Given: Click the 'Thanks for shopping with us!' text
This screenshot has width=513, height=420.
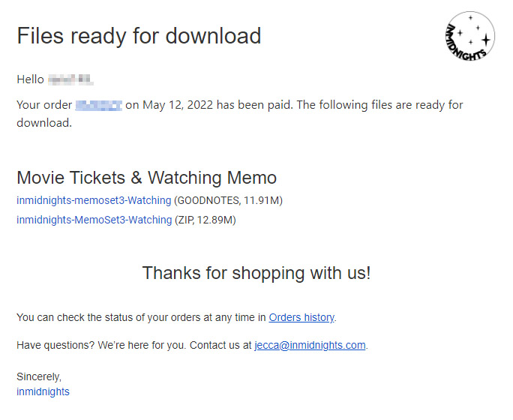Looking at the screenshot, I should [x=256, y=273].
